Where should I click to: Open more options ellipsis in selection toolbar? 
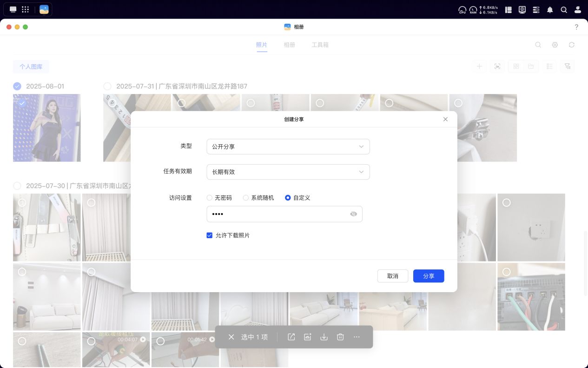click(x=357, y=337)
